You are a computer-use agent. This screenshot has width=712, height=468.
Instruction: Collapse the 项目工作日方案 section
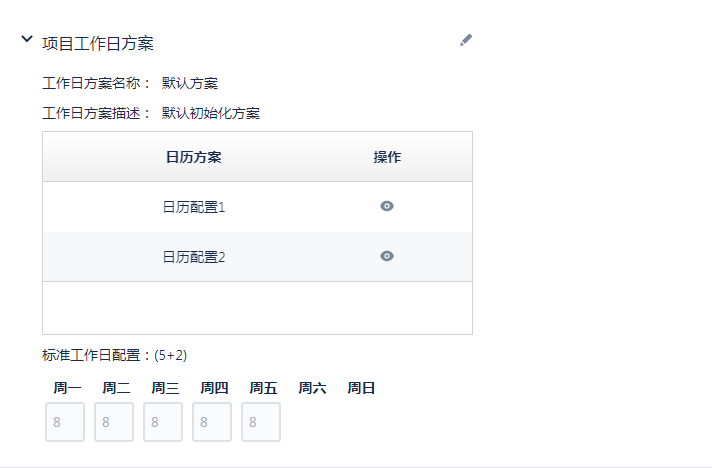click(x=26, y=40)
